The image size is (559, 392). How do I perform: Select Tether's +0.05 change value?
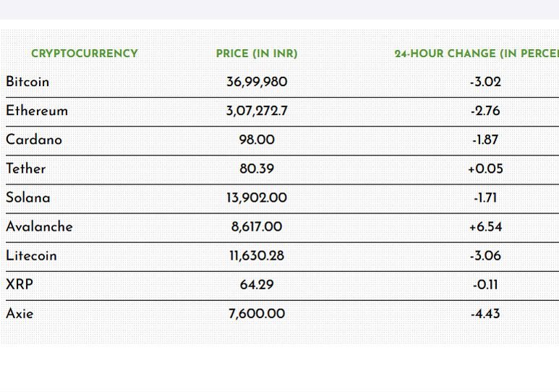coord(485,169)
